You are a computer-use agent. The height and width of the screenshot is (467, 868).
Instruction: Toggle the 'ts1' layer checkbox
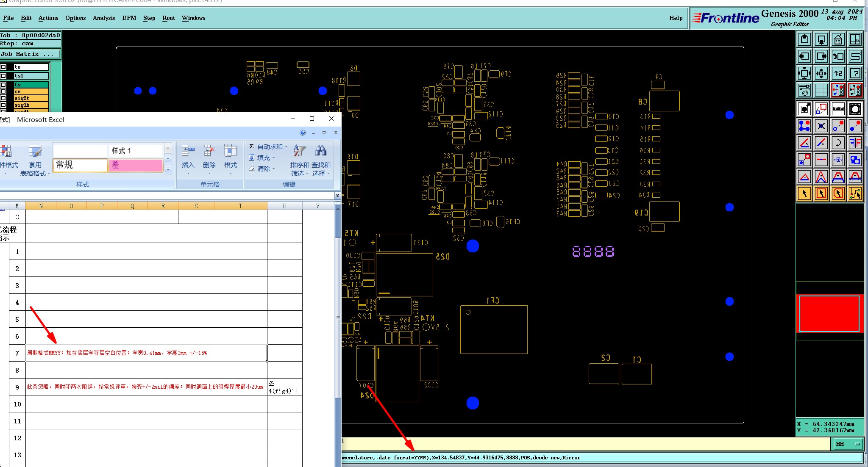click(x=3, y=76)
